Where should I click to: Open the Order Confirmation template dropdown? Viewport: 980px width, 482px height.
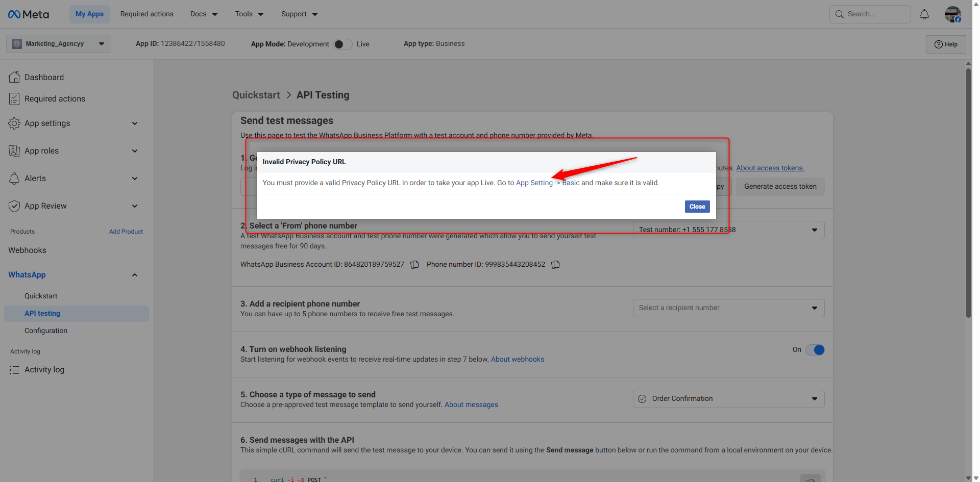tap(729, 399)
